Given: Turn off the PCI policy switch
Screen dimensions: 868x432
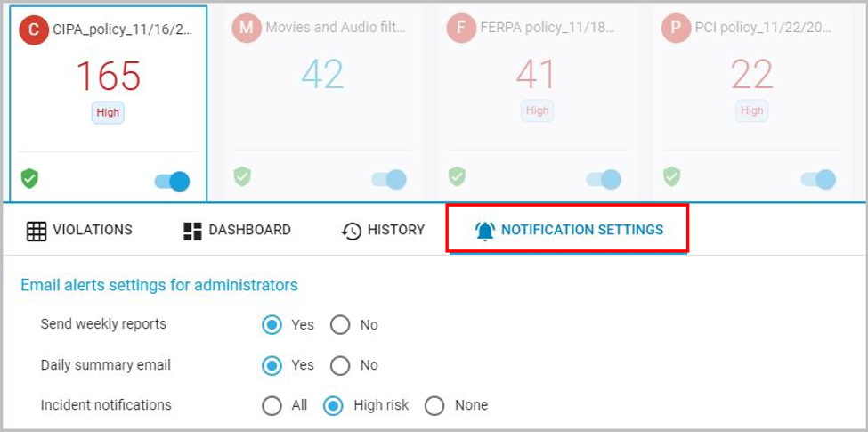Looking at the screenshot, I should (819, 180).
